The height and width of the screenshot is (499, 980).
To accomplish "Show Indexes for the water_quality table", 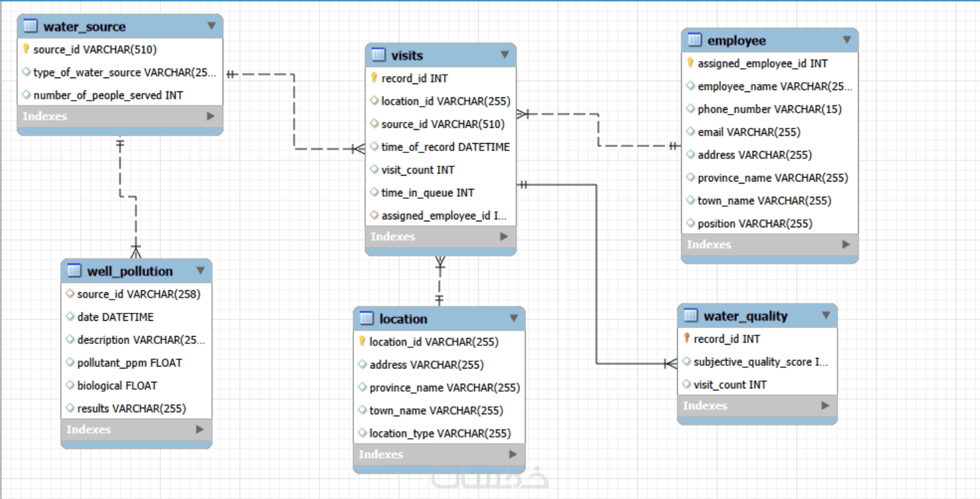I will 826,406.
